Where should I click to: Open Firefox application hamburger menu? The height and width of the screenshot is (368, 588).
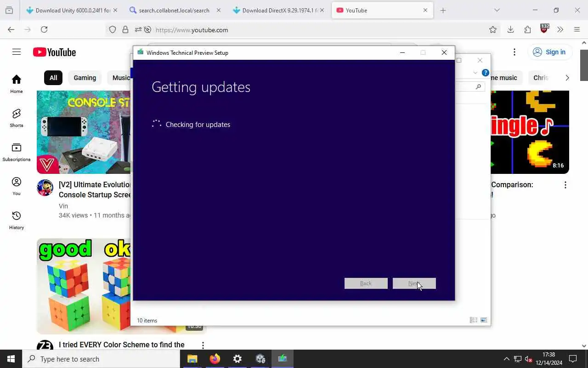(x=577, y=29)
